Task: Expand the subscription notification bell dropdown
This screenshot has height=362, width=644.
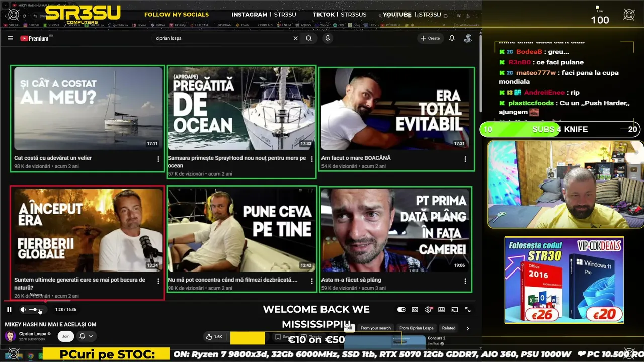Action: (x=86, y=336)
